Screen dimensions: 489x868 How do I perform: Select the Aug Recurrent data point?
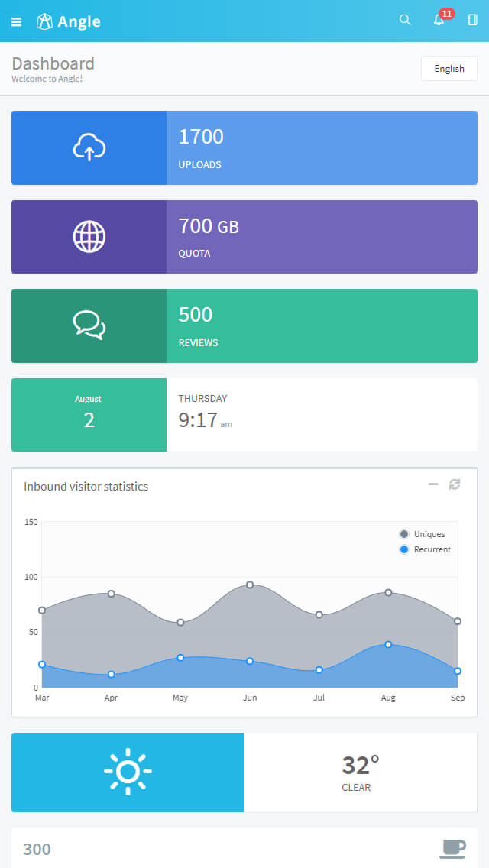[x=388, y=644]
